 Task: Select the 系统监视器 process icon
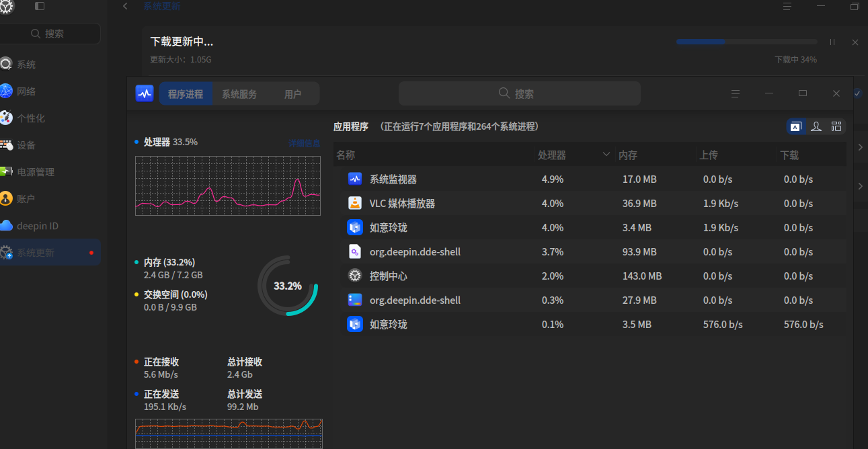[x=355, y=179]
